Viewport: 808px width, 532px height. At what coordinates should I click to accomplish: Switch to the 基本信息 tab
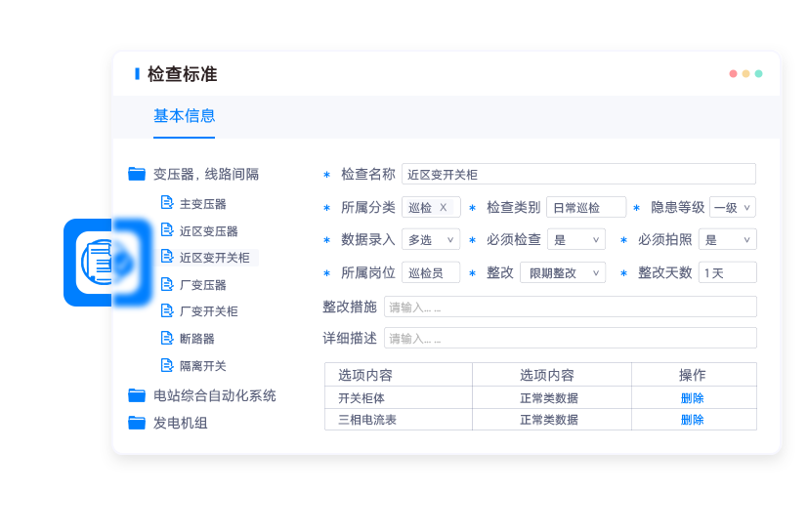point(184,116)
